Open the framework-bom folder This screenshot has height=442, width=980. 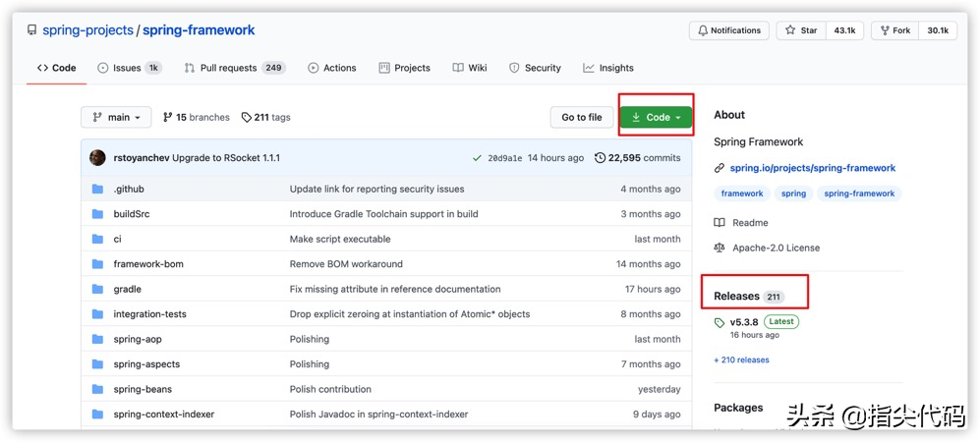148,264
